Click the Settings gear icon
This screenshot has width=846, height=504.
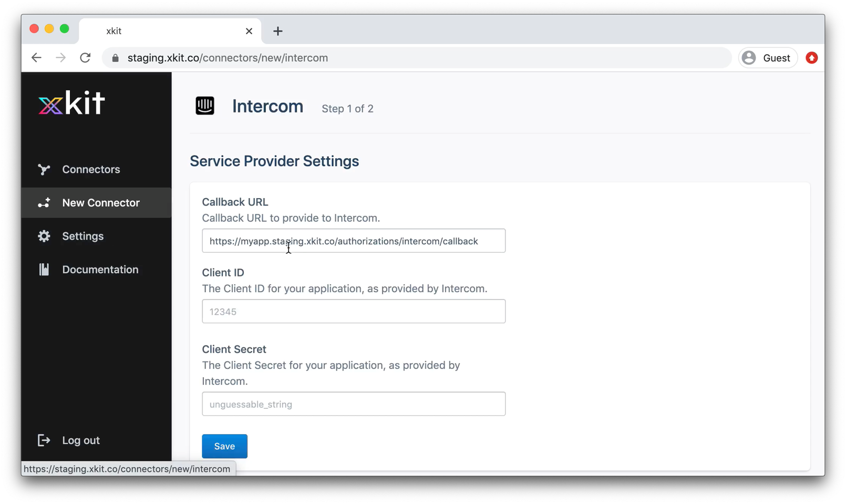tap(44, 236)
